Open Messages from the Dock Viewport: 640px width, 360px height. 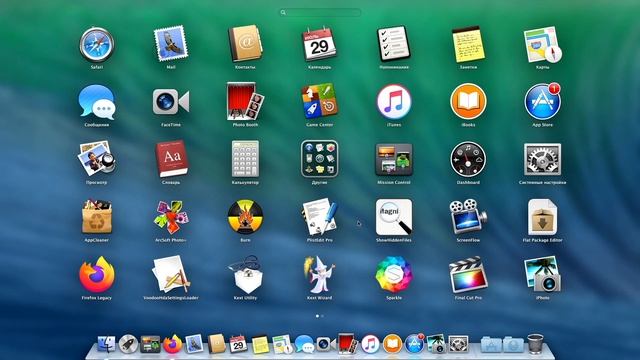304,344
